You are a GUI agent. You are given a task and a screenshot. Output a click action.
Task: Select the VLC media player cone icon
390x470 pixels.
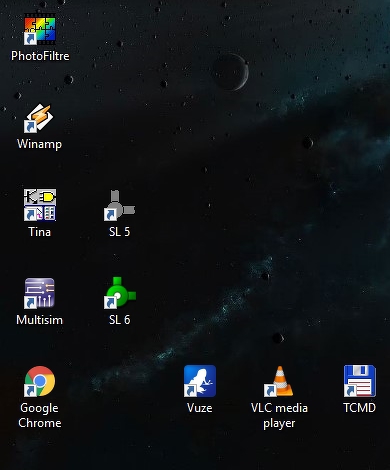click(279, 381)
